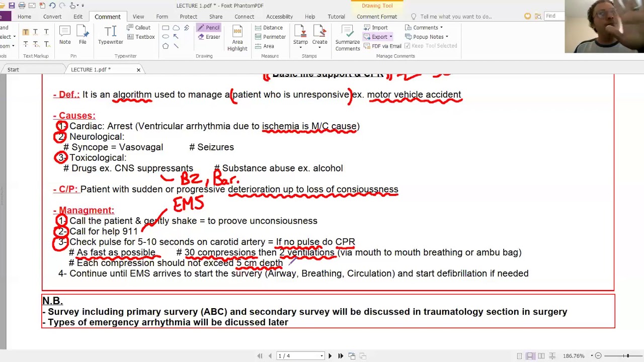Open the Protect ribbon tab
Viewport: 644px width, 362px height.
click(189, 17)
